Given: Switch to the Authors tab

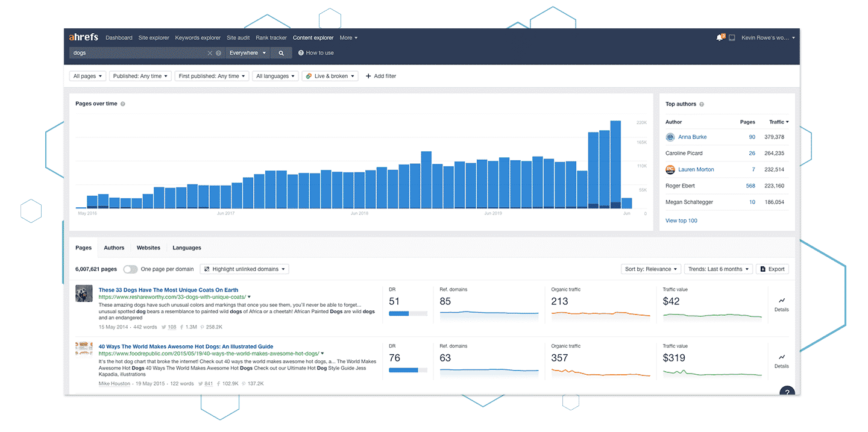Looking at the screenshot, I should 114,248.
